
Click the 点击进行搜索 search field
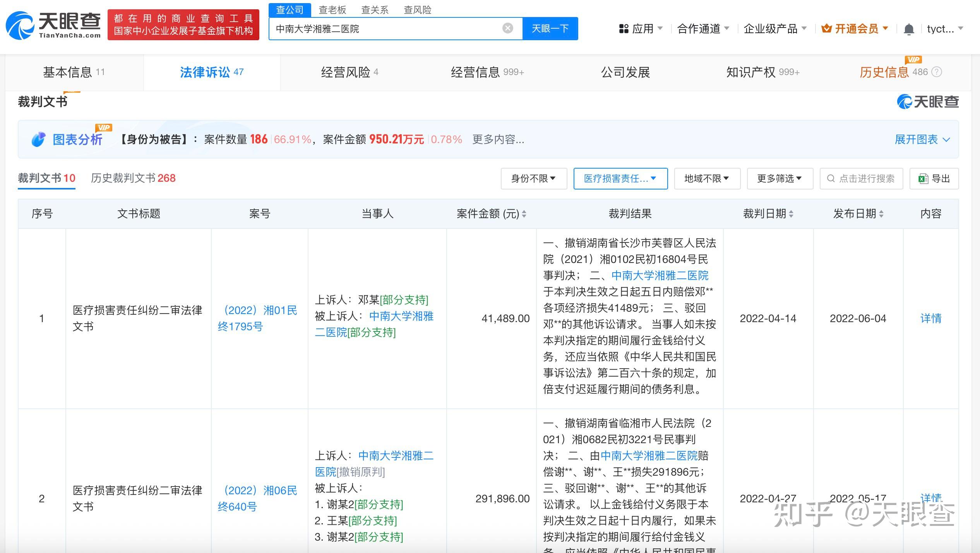pyautogui.click(x=861, y=179)
